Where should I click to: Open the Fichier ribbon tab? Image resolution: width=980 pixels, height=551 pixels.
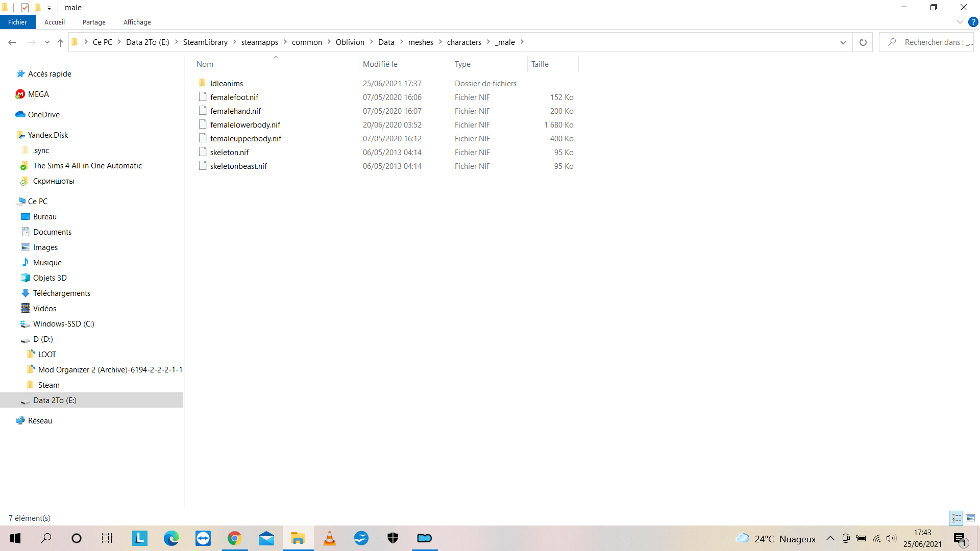(17, 22)
